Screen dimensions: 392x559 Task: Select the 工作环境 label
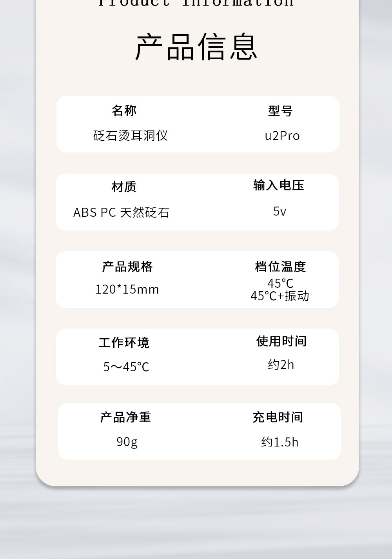pos(124,343)
